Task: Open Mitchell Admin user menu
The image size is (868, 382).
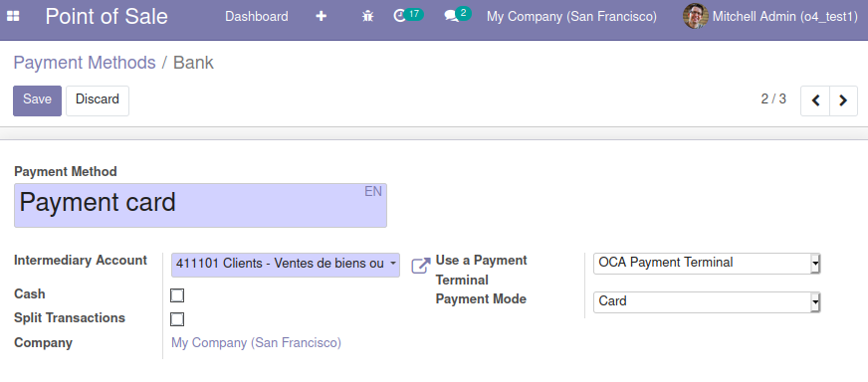Action: click(x=770, y=17)
